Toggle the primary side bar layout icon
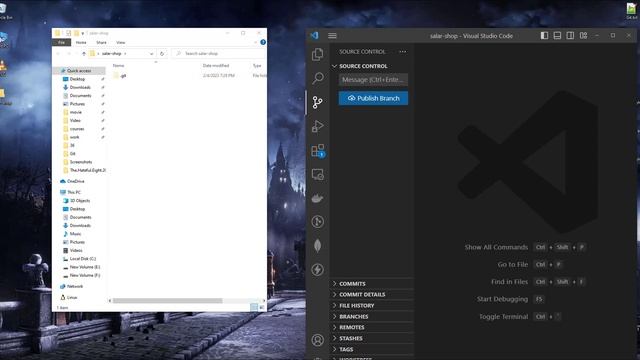640x360 pixels. click(544, 36)
